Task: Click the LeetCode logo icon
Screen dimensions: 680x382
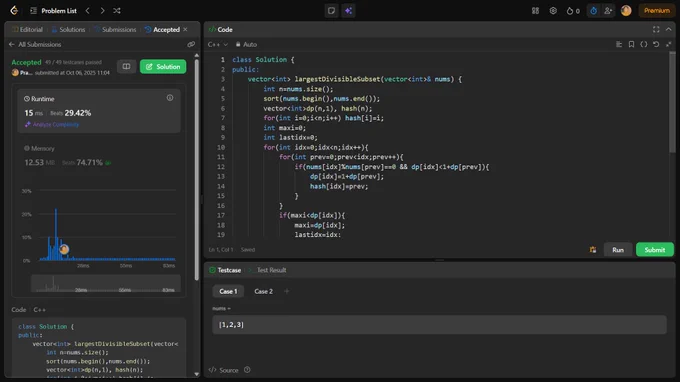Action: [14, 10]
